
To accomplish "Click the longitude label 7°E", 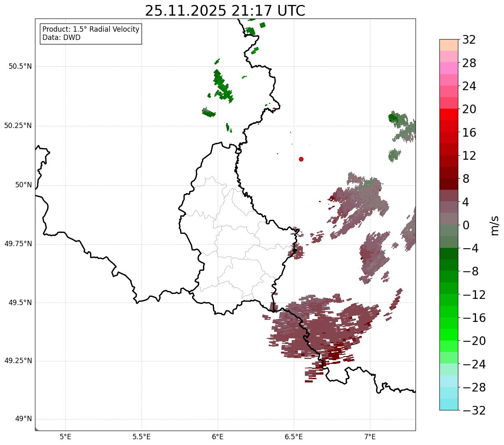I will pyautogui.click(x=370, y=437).
